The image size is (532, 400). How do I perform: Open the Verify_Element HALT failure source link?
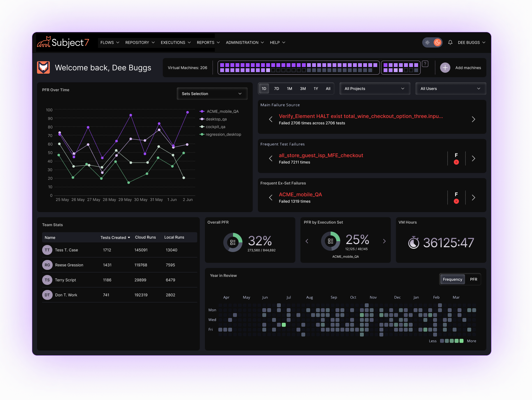click(361, 116)
